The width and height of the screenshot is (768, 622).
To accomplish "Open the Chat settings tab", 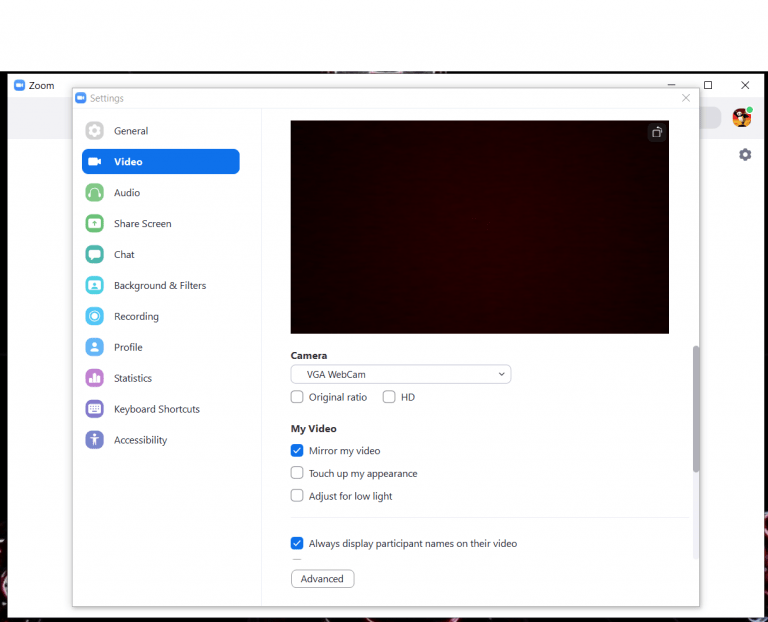I will (161, 254).
